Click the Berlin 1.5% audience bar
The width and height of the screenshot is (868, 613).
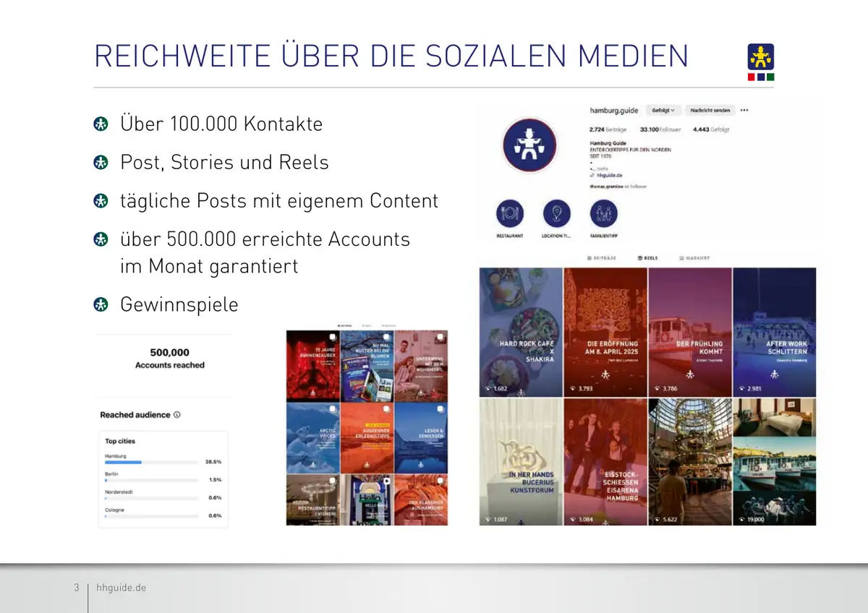(152, 480)
